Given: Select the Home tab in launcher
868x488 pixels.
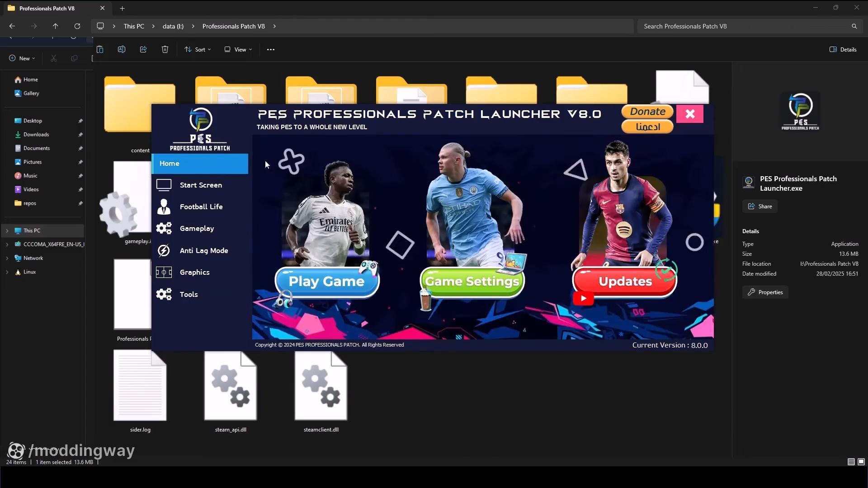Looking at the screenshot, I should coord(200,164).
